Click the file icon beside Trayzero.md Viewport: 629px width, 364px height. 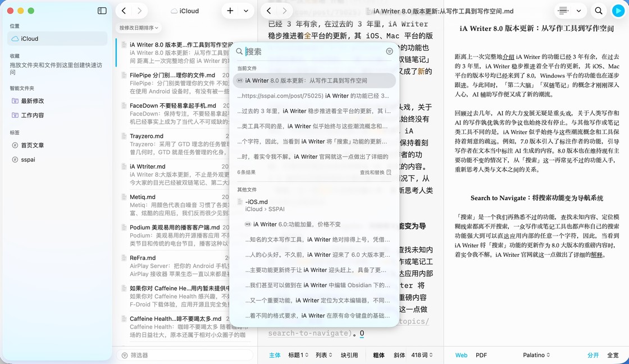(x=124, y=136)
